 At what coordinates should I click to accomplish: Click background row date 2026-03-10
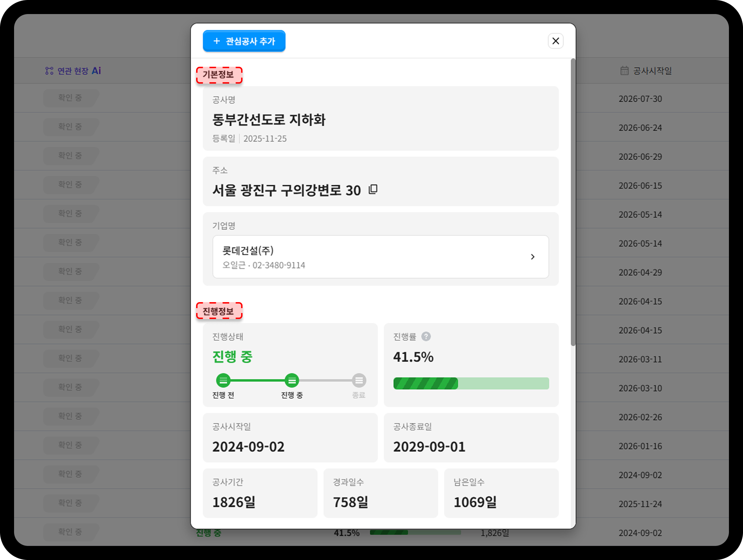[x=640, y=388]
